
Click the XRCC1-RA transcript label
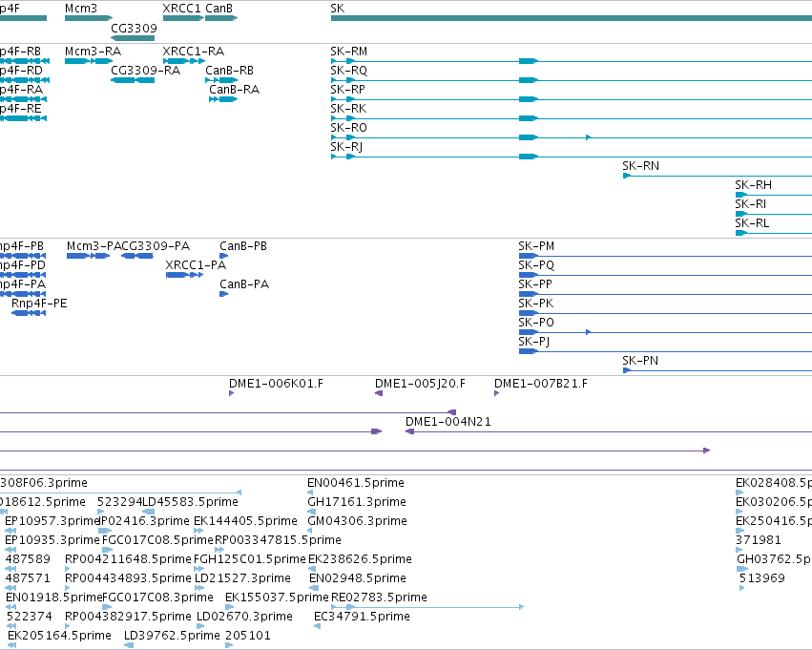point(193,52)
